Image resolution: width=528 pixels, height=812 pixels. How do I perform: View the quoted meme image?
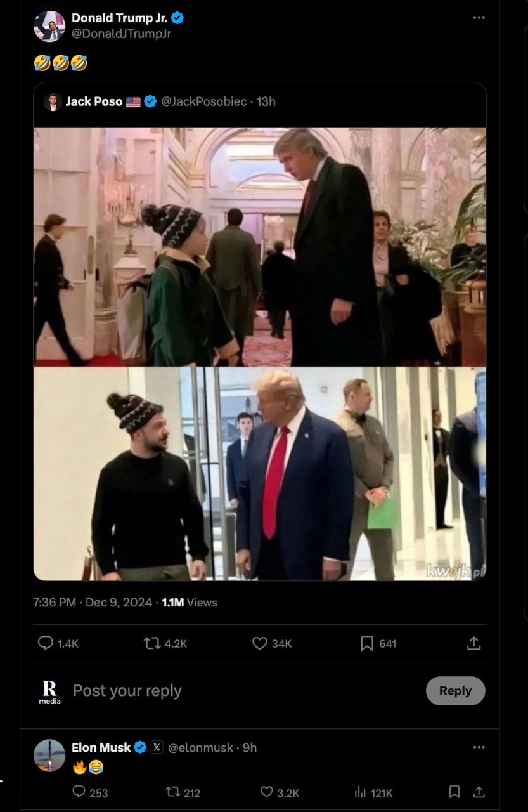coord(260,354)
